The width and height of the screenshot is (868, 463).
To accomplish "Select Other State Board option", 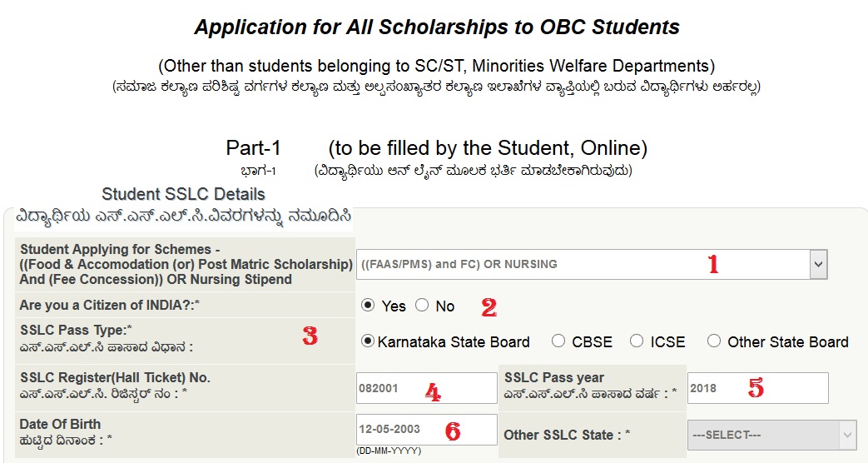I will pyautogui.click(x=713, y=341).
